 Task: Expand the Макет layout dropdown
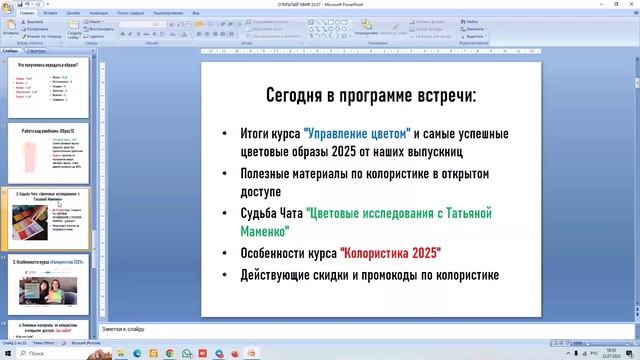coord(94,22)
